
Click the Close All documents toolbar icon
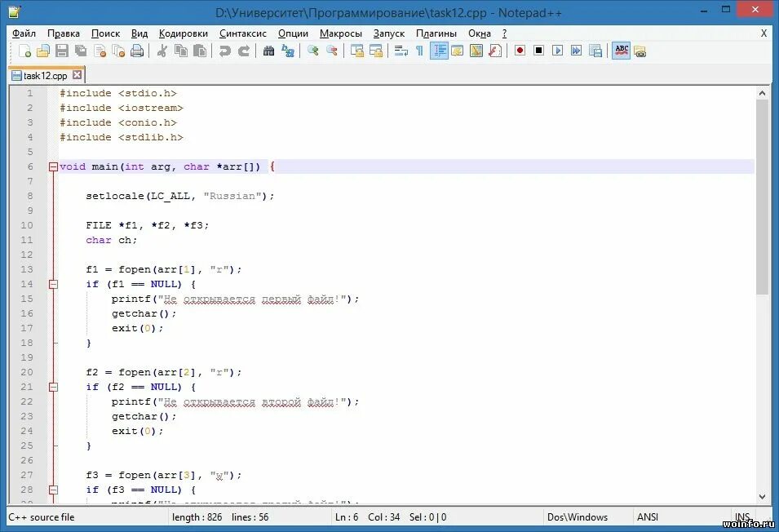[118, 51]
